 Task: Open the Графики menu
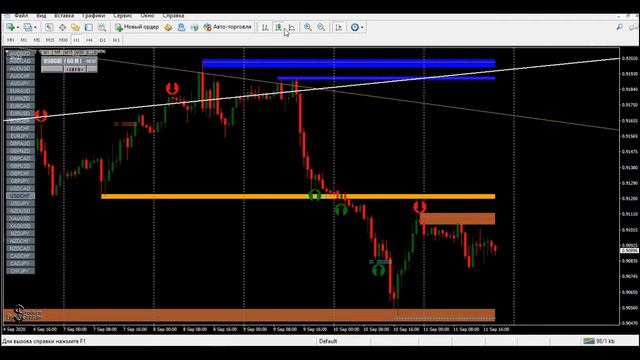click(93, 16)
